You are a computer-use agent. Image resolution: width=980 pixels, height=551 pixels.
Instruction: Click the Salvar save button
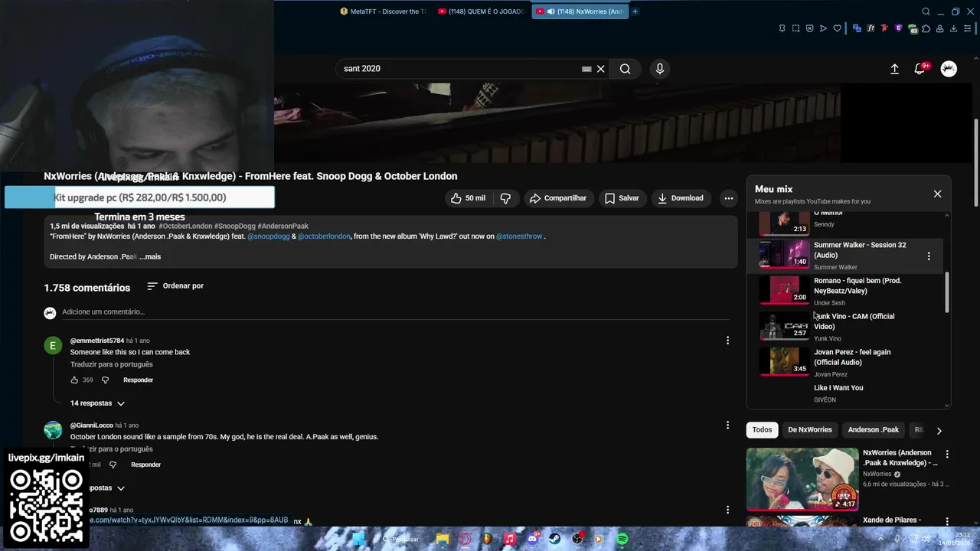(622, 198)
